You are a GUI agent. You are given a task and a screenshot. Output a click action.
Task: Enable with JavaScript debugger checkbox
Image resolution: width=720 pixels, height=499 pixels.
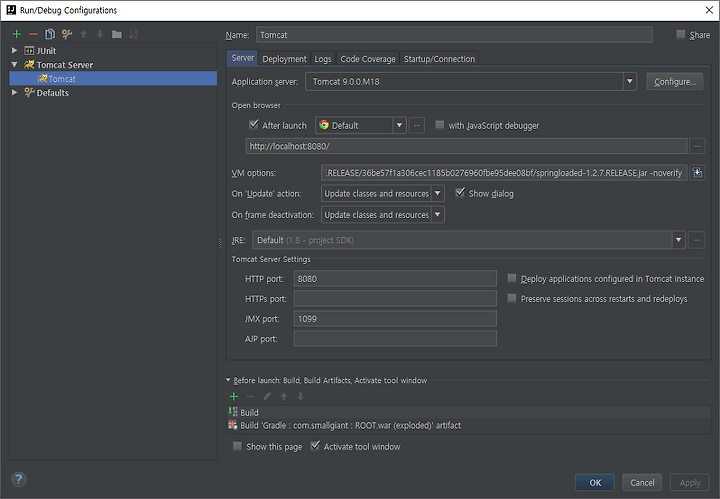click(439, 125)
